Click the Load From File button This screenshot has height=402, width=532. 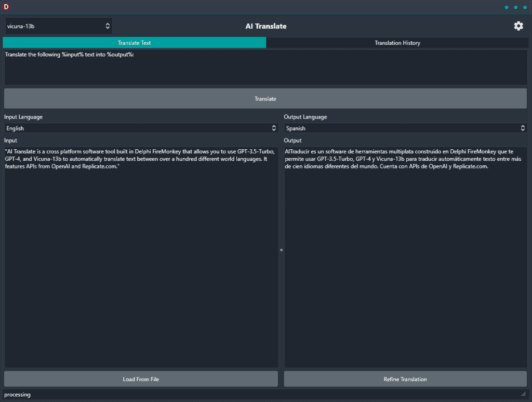click(x=141, y=379)
